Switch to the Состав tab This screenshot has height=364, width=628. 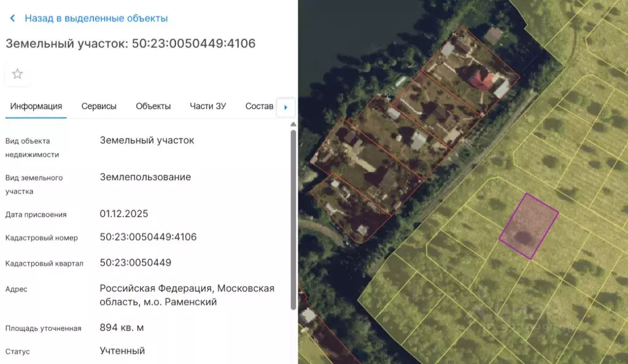pos(259,106)
